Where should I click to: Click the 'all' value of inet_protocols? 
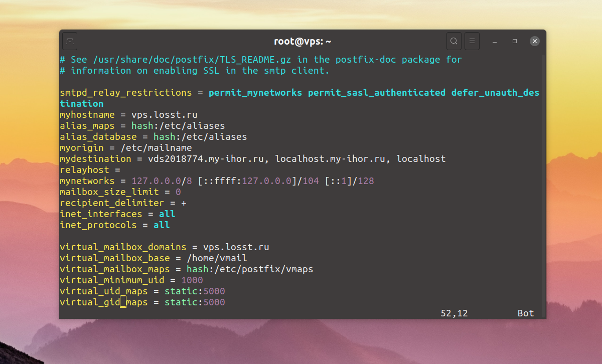pyautogui.click(x=162, y=225)
